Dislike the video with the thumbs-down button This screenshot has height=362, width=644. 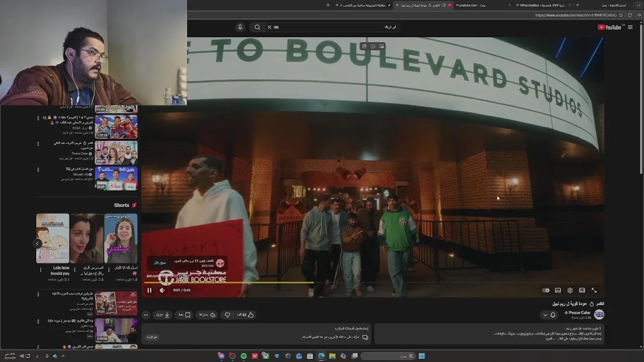click(x=227, y=315)
